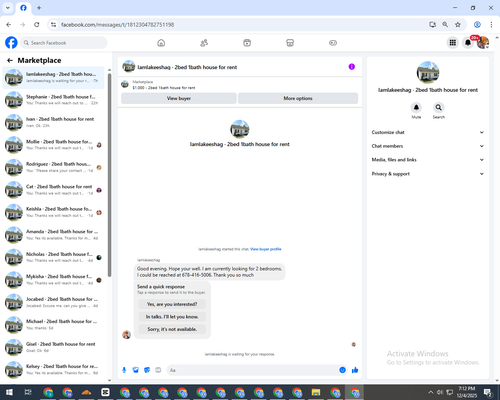Screen dimensions: 500x400
Task: Open the View buyer profile link
Action: click(266, 249)
